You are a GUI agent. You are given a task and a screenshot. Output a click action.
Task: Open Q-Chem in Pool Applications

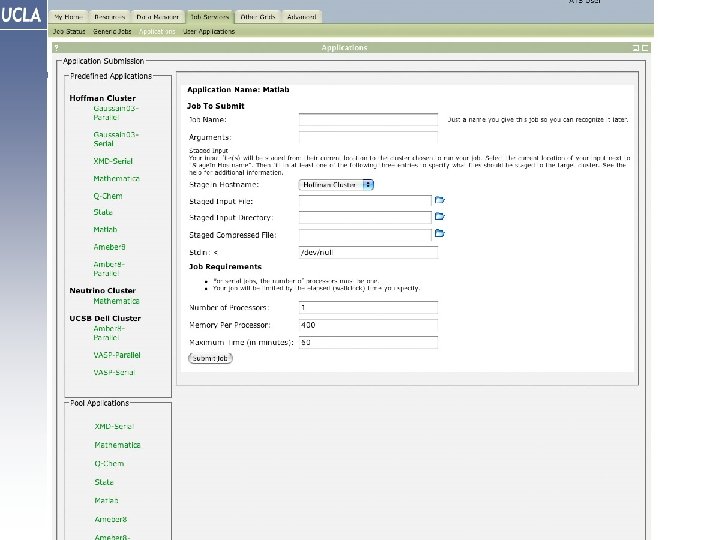point(109,463)
